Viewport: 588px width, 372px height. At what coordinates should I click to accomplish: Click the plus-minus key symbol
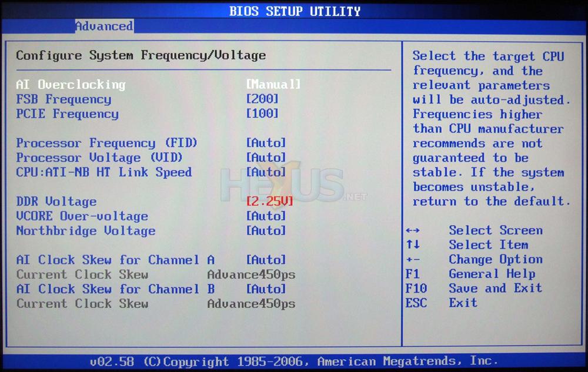point(413,260)
